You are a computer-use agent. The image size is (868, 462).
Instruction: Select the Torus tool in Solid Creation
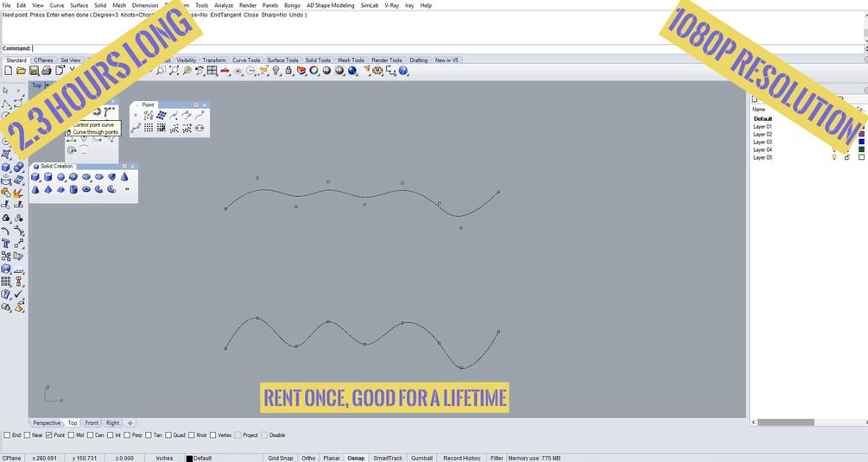point(86,190)
